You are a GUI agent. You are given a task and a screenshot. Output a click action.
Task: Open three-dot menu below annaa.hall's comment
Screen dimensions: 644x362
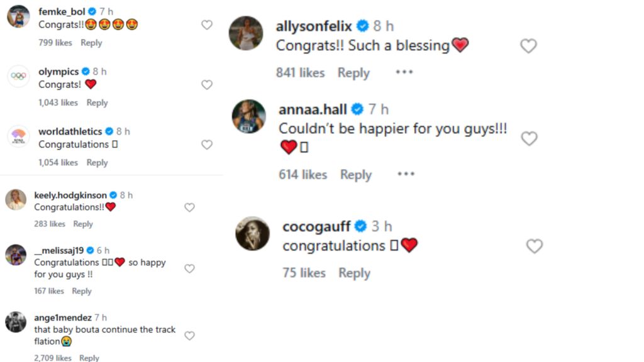(406, 175)
